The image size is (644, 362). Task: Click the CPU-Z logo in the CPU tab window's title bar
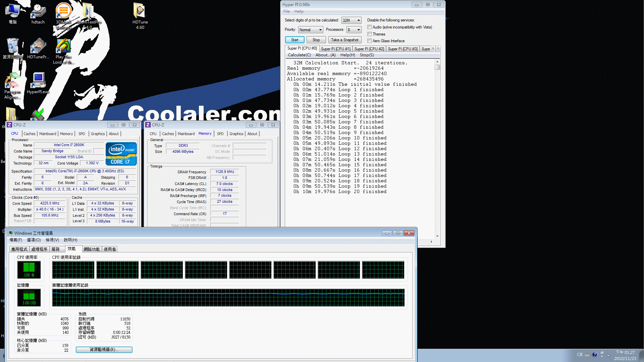click(9, 125)
